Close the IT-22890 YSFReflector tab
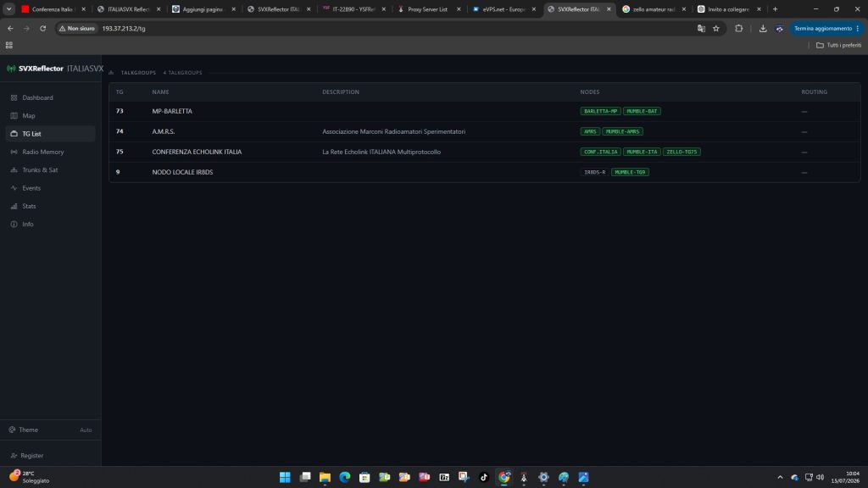The width and height of the screenshot is (868, 488). click(x=384, y=8)
